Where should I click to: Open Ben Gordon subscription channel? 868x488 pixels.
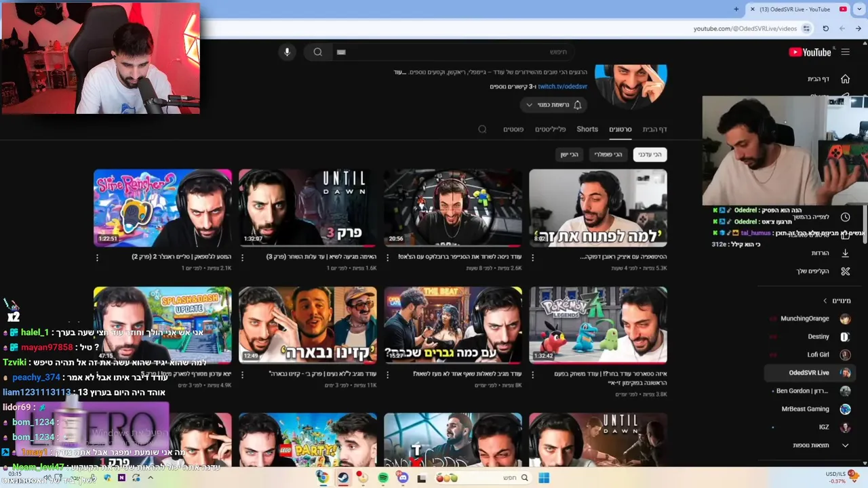pos(810,391)
